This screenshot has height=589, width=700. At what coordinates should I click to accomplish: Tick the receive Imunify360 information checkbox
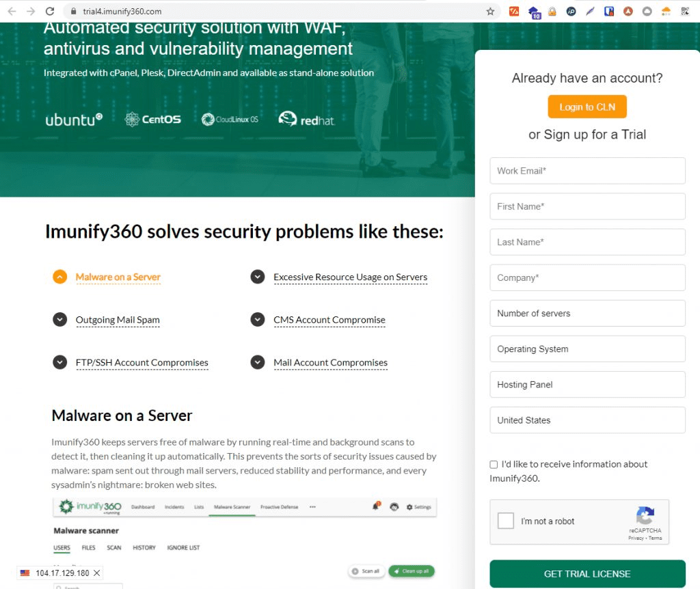[x=494, y=465]
